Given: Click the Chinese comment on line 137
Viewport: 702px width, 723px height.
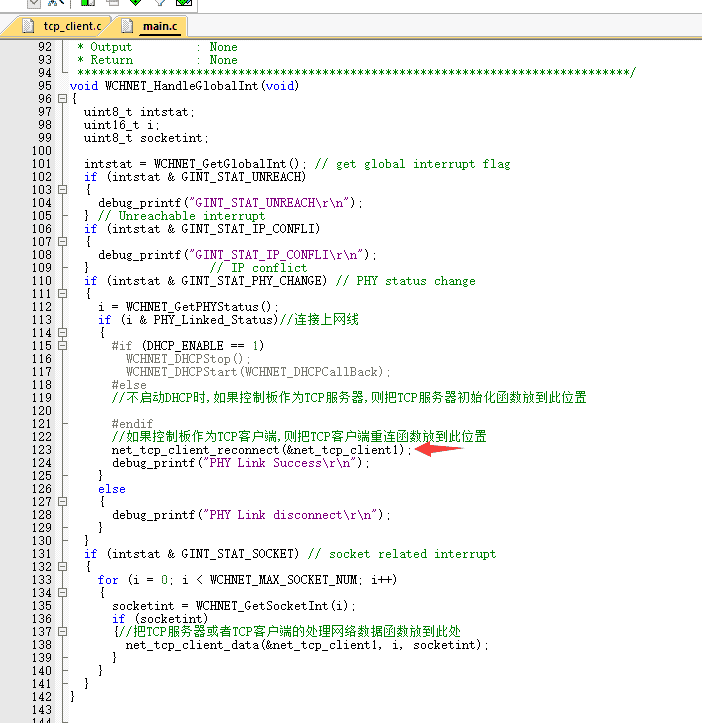Looking at the screenshot, I should point(290,632).
